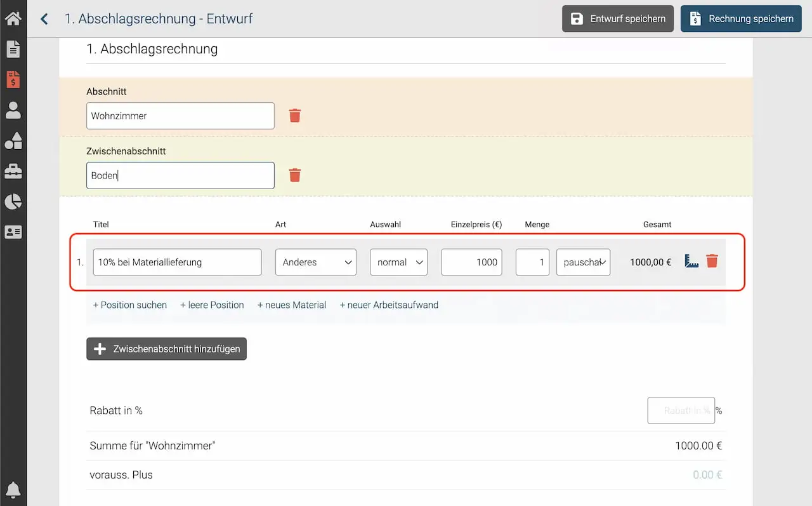Open the pie chart statistics icon
This screenshot has height=506, width=812.
(x=13, y=202)
